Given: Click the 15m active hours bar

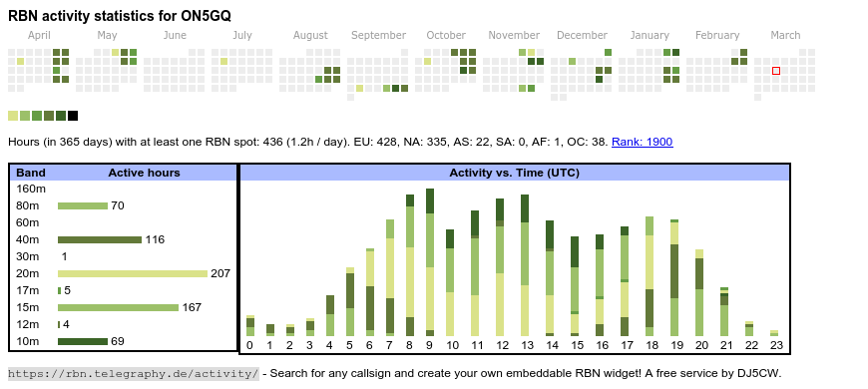Looking at the screenshot, I should [x=118, y=307].
